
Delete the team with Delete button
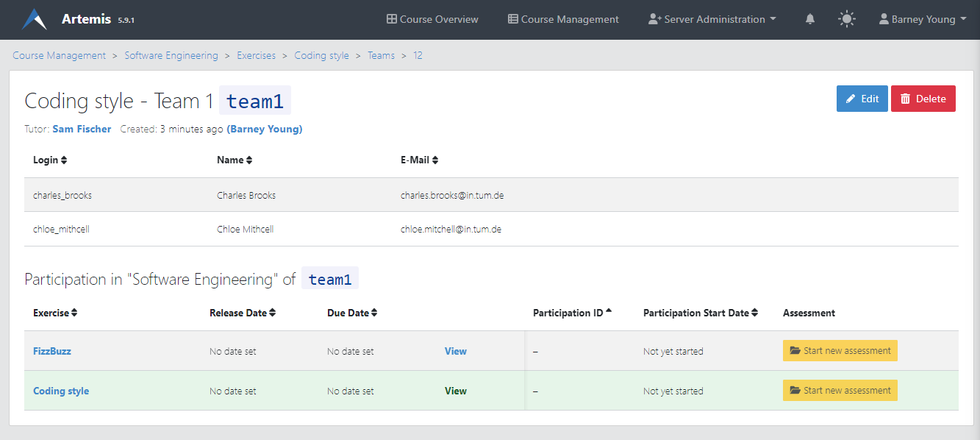coord(923,99)
